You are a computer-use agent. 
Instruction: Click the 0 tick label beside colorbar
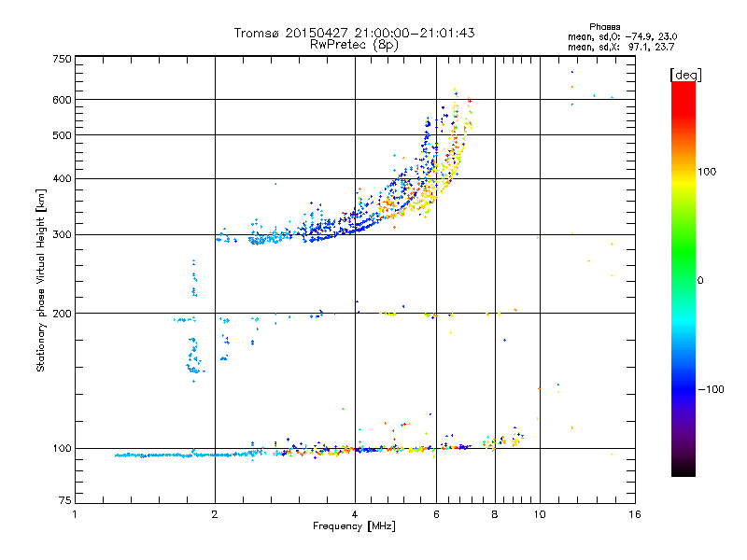(x=700, y=280)
